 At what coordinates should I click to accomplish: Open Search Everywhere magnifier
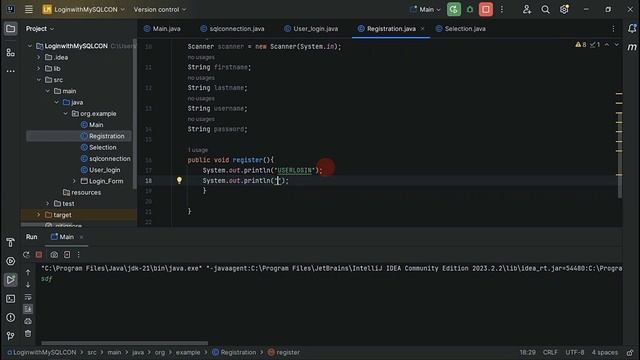pos(545,9)
